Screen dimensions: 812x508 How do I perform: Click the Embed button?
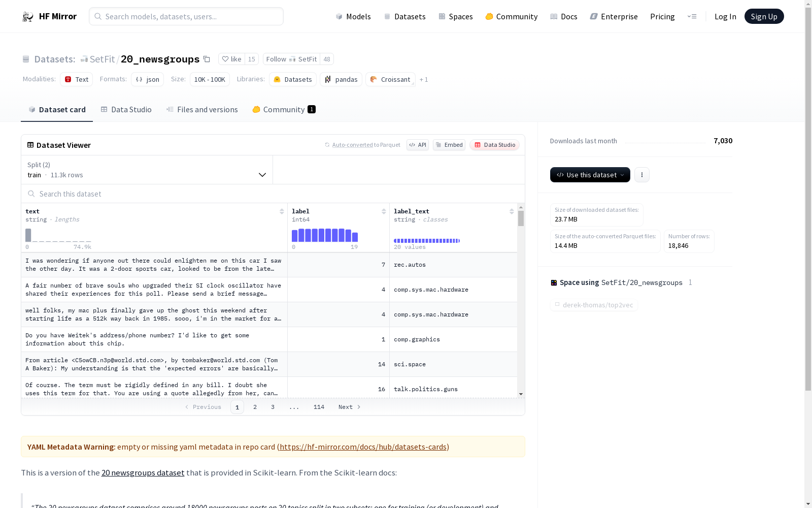coord(449,145)
